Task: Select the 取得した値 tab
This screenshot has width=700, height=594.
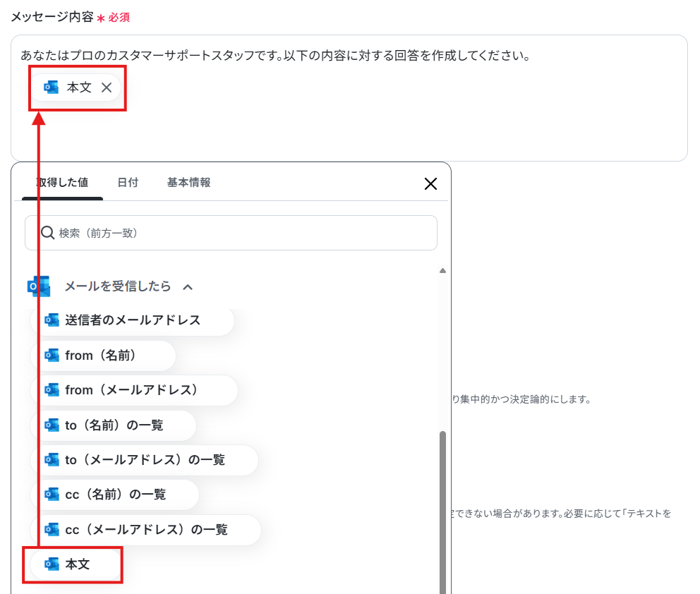Action: point(63,183)
